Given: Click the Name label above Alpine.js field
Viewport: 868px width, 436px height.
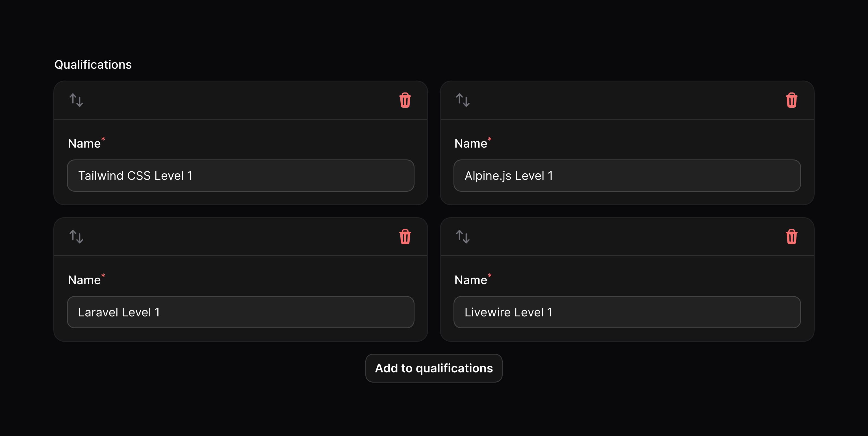Looking at the screenshot, I should coord(471,144).
